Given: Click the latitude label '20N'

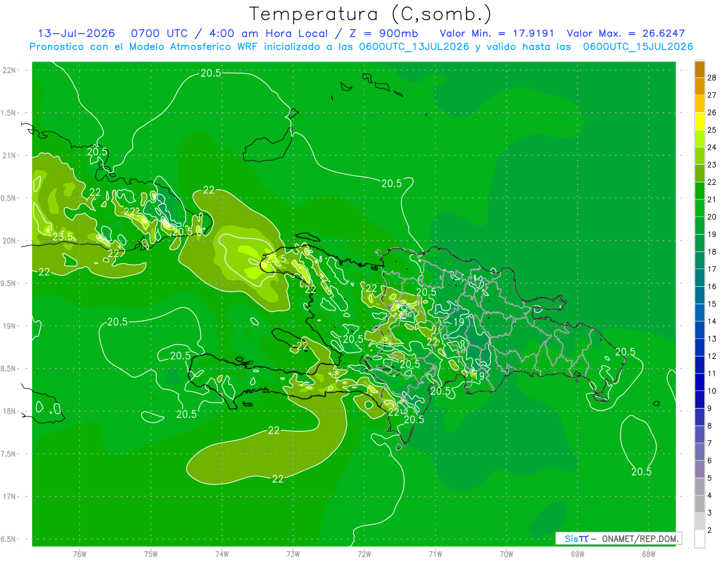Looking at the screenshot, I should click(10, 241).
